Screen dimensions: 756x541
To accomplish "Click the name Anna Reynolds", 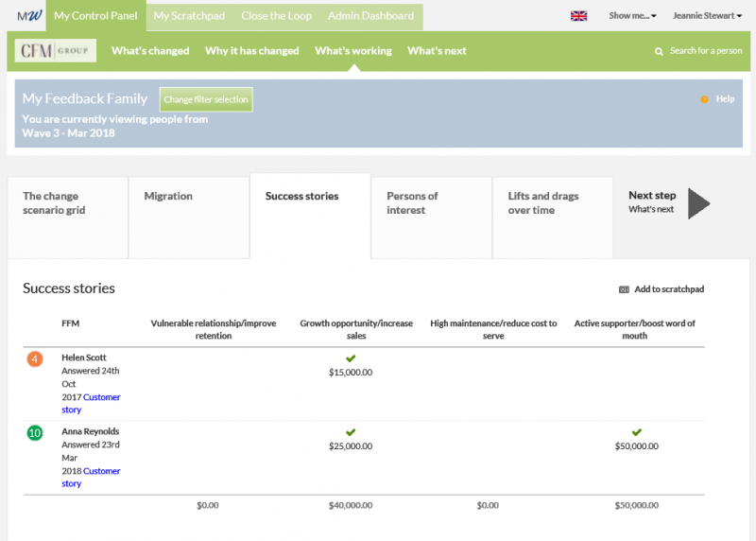I will (90, 431).
